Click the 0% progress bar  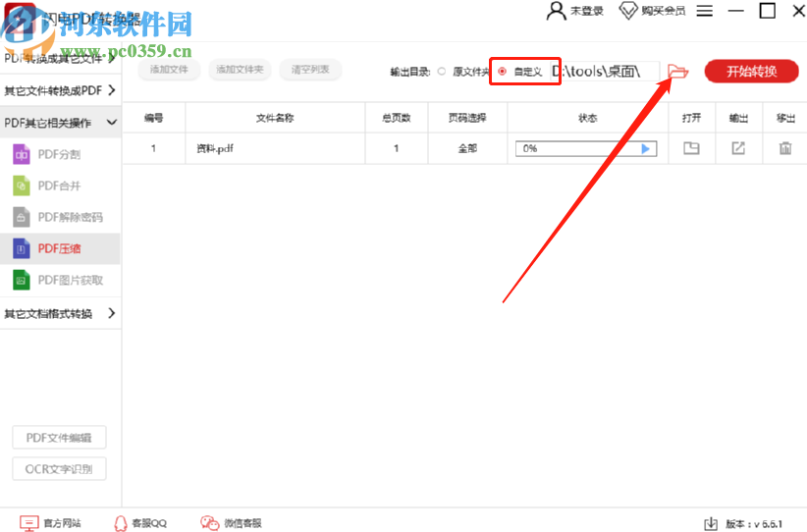click(x=586, y=148)
